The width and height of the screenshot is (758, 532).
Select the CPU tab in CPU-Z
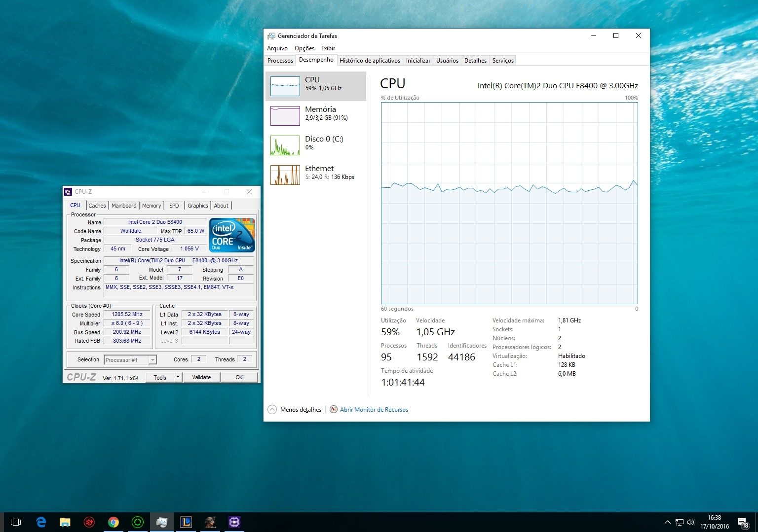[x=76, y=205]
